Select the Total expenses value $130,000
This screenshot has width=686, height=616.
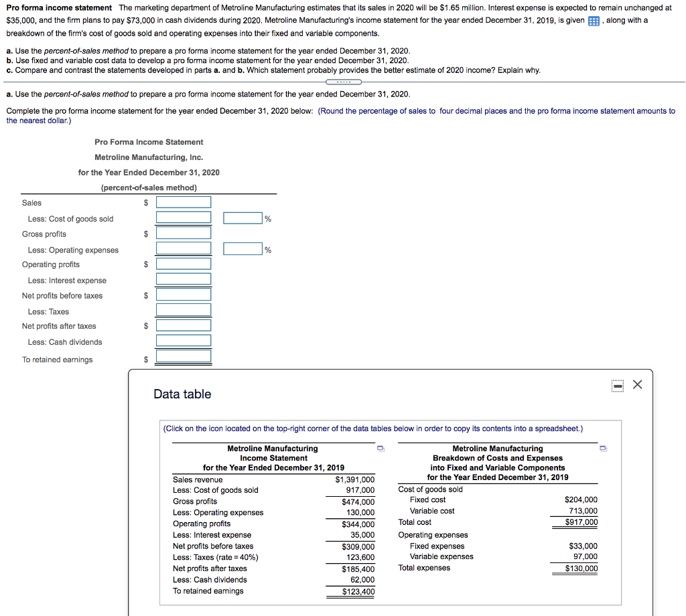tap(581, 568)
